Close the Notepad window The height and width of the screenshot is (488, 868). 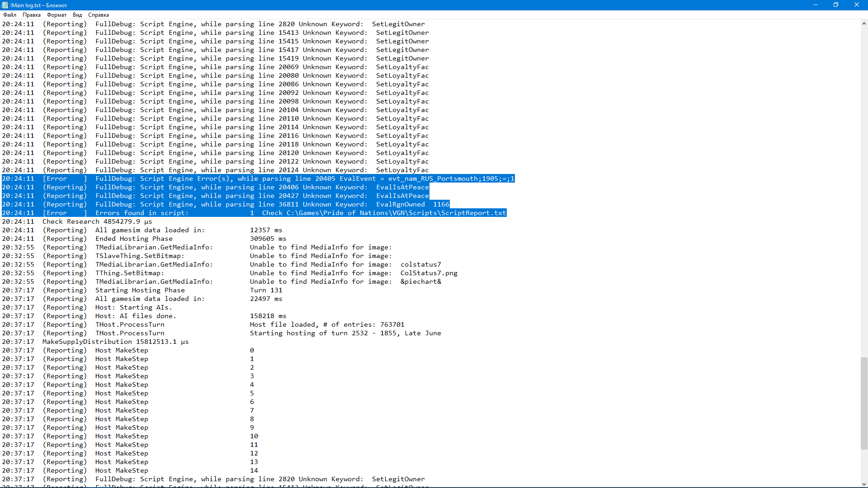click(857, 5)
